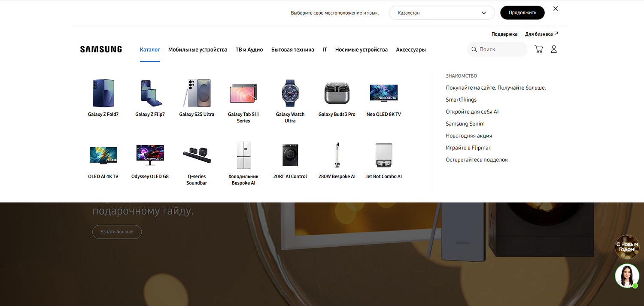The image size is (644, 306).
Task: Expand the Казахстан country dropdown
Action: tap(441, 13)
